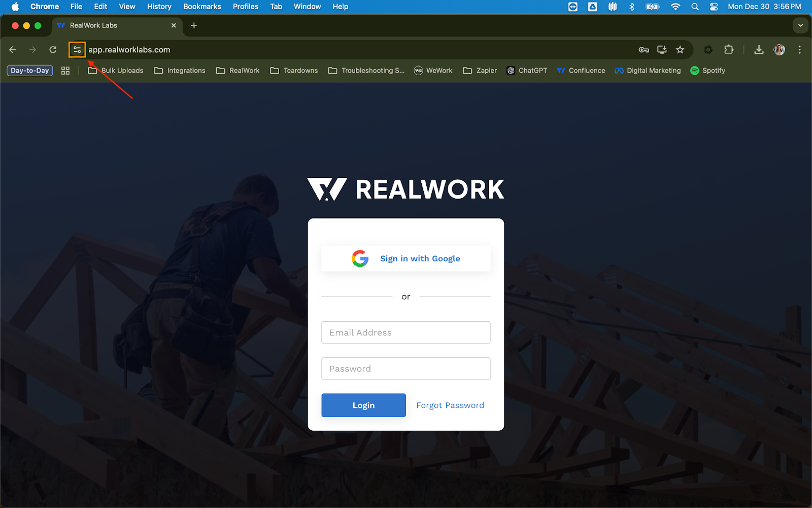Open Integrations bookmark folder
This screenshot has width=812, height=508.
pos(180,71)
